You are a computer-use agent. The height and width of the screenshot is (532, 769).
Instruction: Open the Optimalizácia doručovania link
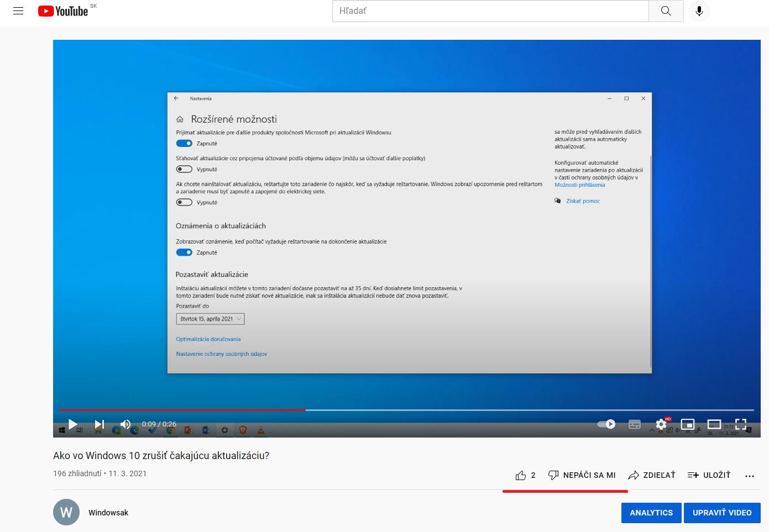[208, 339]
